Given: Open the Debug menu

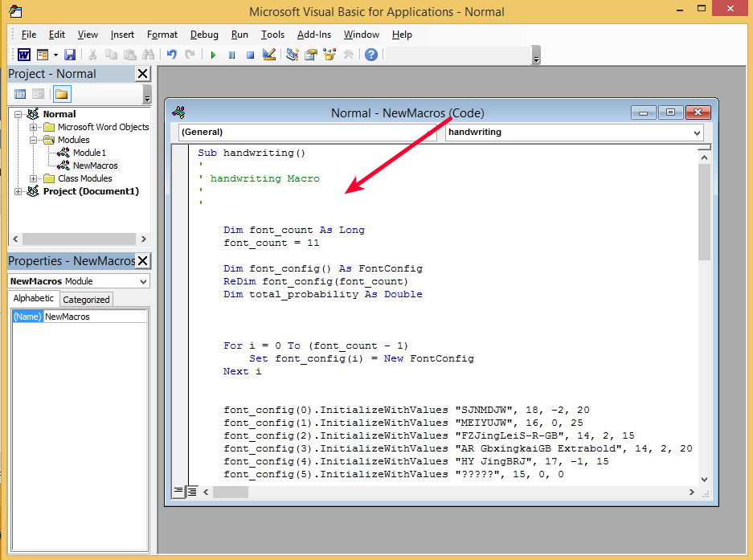Looking at the screenshot, I should point(204,35).
